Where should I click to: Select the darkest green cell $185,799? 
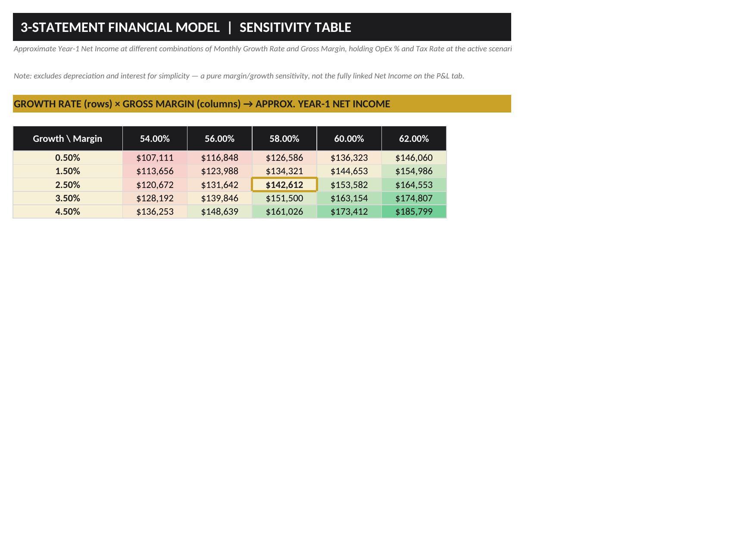point(414,211)
